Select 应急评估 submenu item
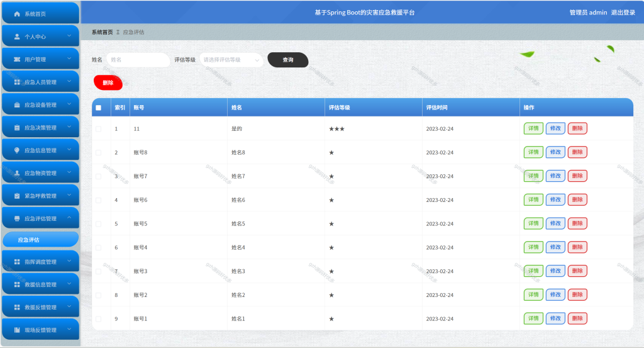This screenshot has height=348, width=644. tap(41, 240)
